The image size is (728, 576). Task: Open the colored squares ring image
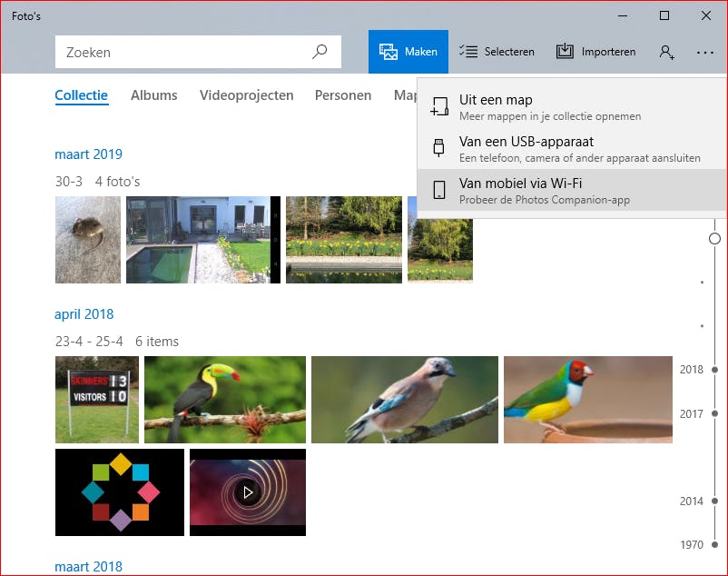coord(120,492)
